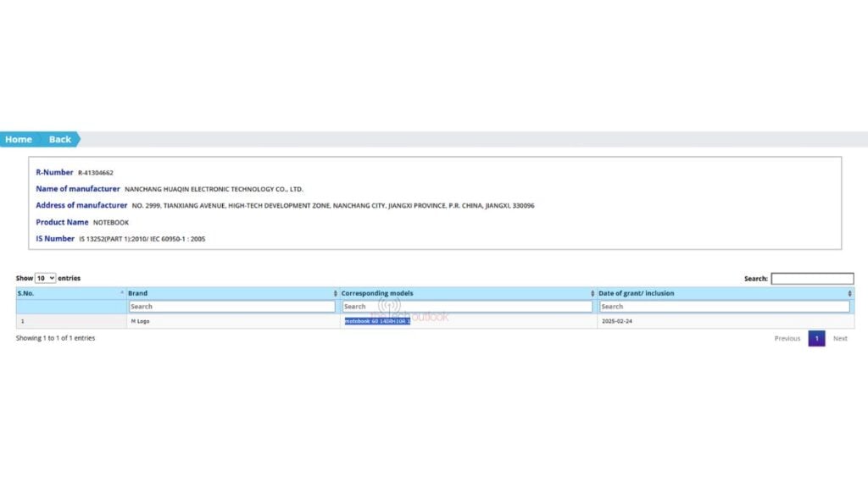868x488 pixels.
Task: Open the Show entries count dropdown
Action: 45,278
